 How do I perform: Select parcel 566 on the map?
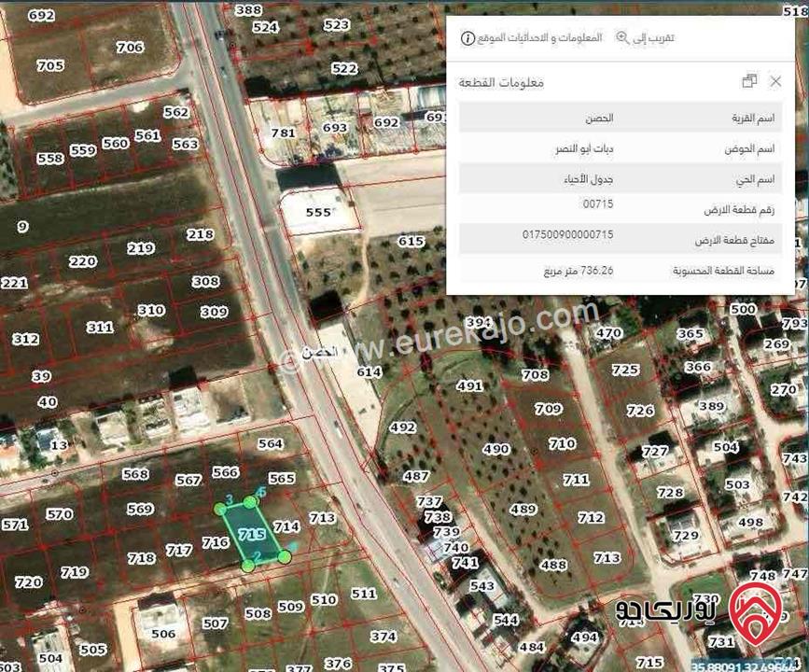click(x=226, y=471)
